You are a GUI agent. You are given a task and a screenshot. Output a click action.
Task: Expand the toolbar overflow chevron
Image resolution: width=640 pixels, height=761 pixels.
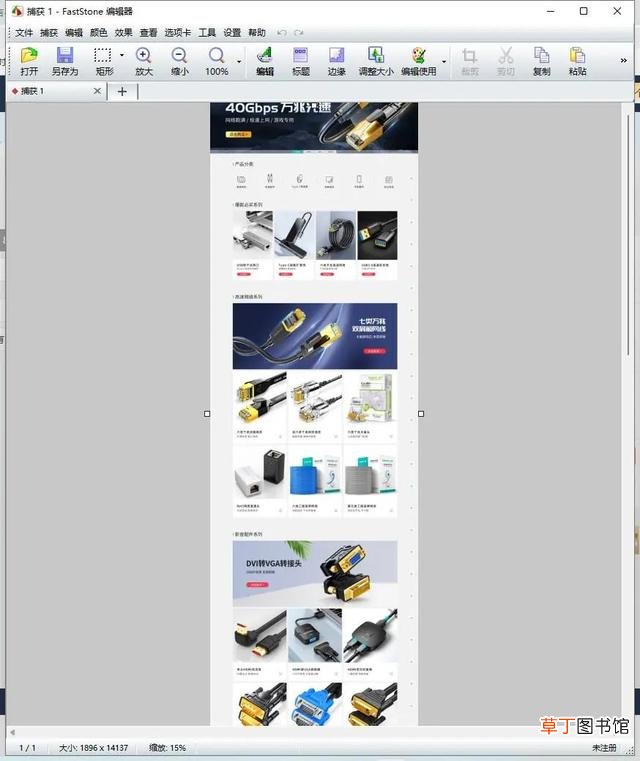pyautogui.click(x=624, y=61)
